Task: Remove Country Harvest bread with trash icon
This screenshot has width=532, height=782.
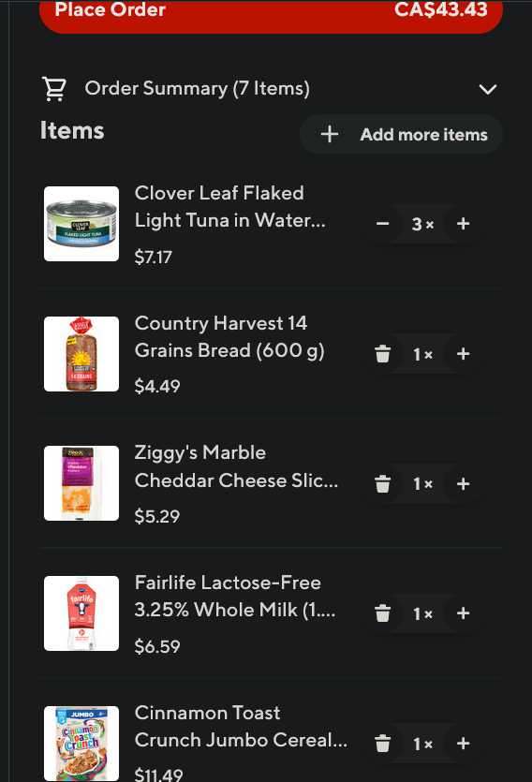Action: 382,354
